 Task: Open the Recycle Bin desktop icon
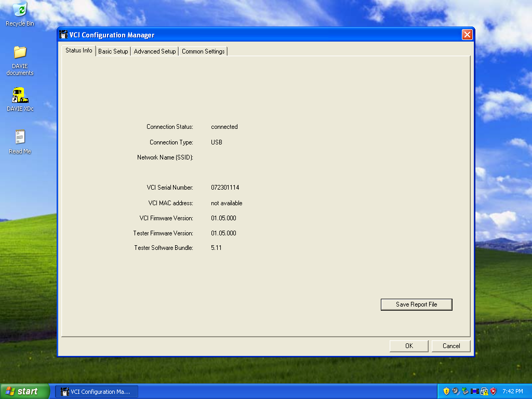click(x=20, y=10)
